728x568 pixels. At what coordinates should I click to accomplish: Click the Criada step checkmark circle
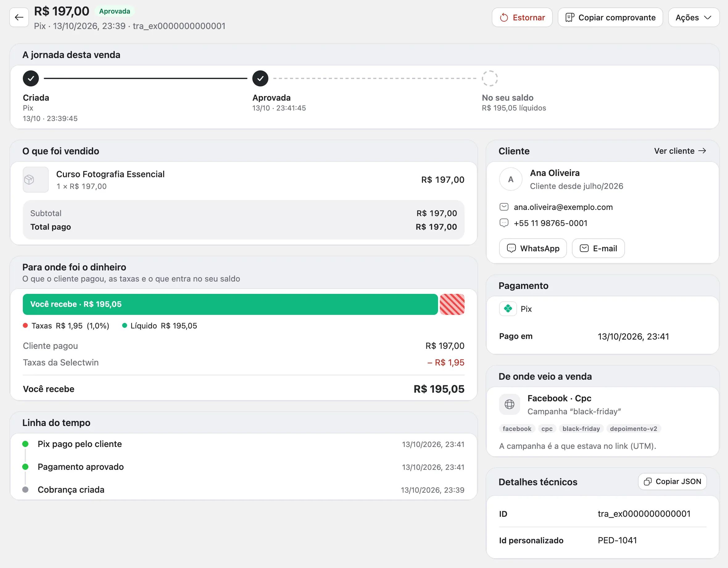click(31, 78)
